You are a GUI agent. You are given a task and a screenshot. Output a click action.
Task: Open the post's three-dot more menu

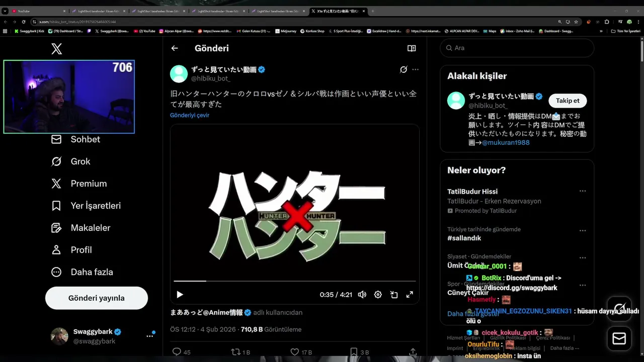pyautogui.click(x=415, y=69)
